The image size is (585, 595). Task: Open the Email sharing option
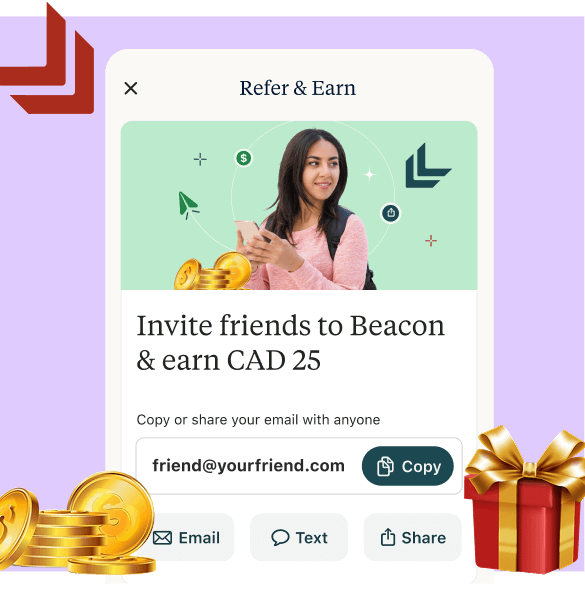point(186,537)
